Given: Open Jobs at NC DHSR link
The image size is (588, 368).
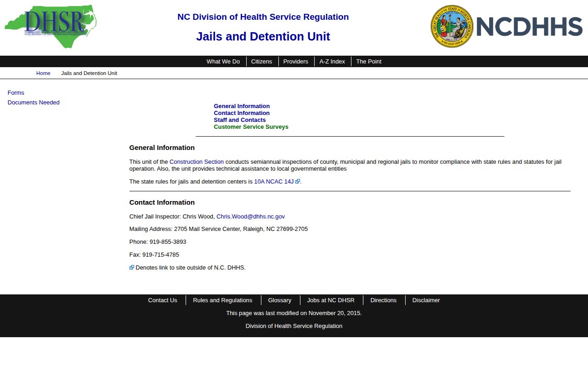Looking at the screenshot, I should [x=331, y=300].
